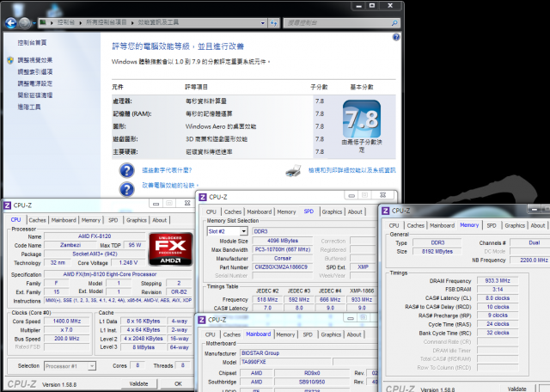This screenshot has width=550, height=392.
Task: Click in the Control Panel search field
Action: coord(337,23)
